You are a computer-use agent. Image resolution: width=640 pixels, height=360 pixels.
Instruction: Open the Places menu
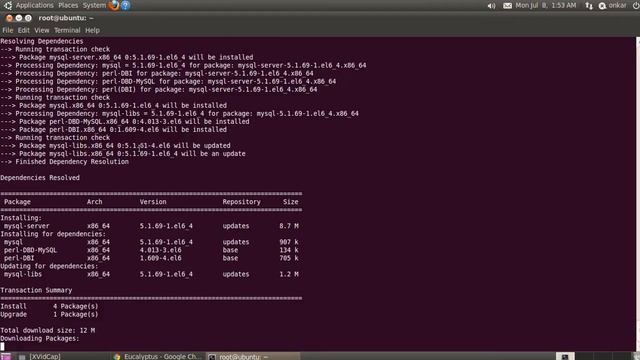click(x=68, y=5)
